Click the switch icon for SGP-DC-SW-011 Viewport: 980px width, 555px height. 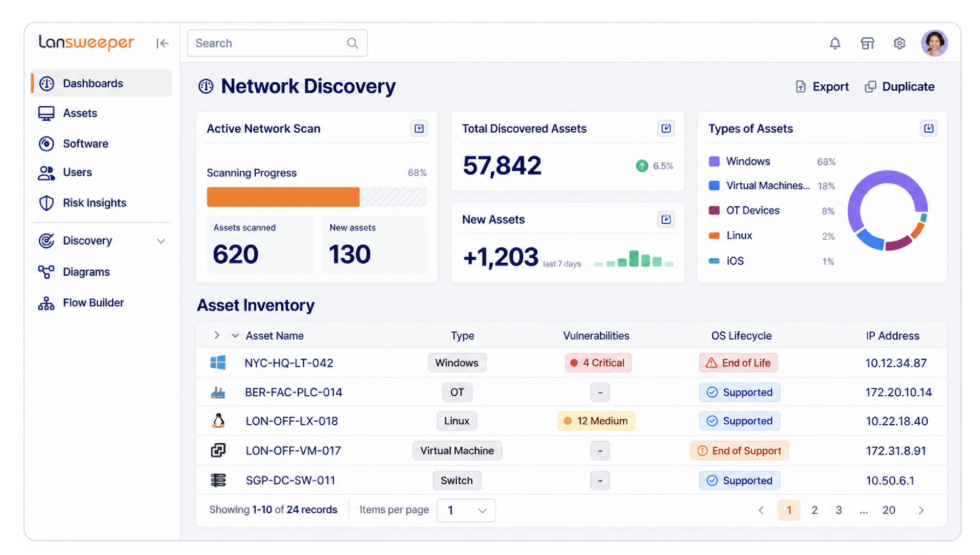[x=218, y=480]
